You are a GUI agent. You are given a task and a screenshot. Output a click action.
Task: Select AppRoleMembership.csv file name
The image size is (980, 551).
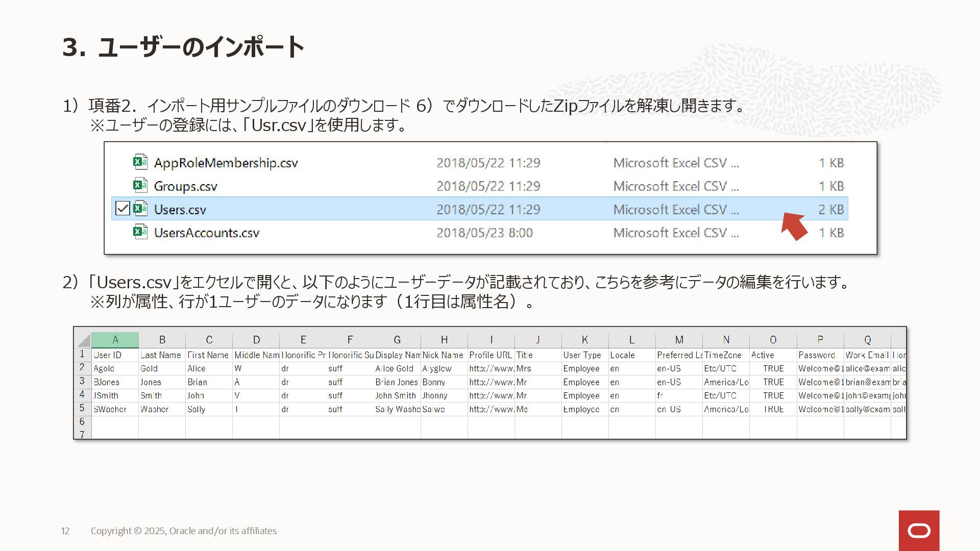click(226, 163)
